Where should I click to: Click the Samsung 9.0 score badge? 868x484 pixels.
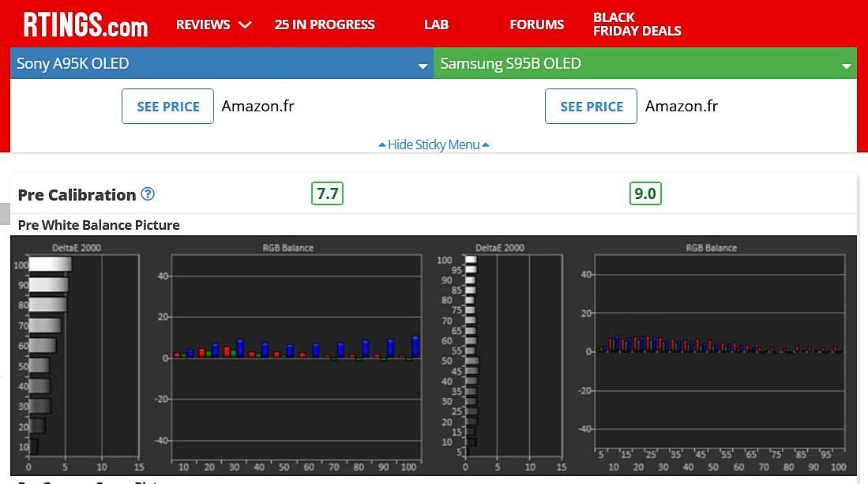pos(645,193)
